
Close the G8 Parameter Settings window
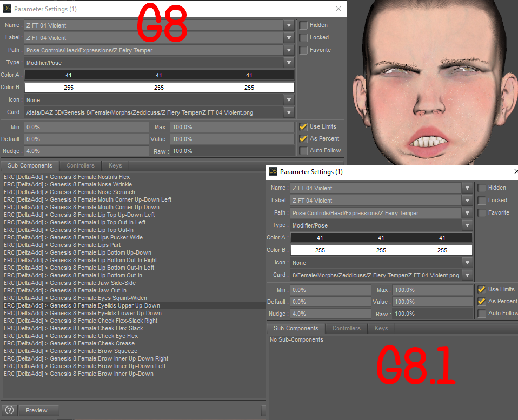point(338,9)
